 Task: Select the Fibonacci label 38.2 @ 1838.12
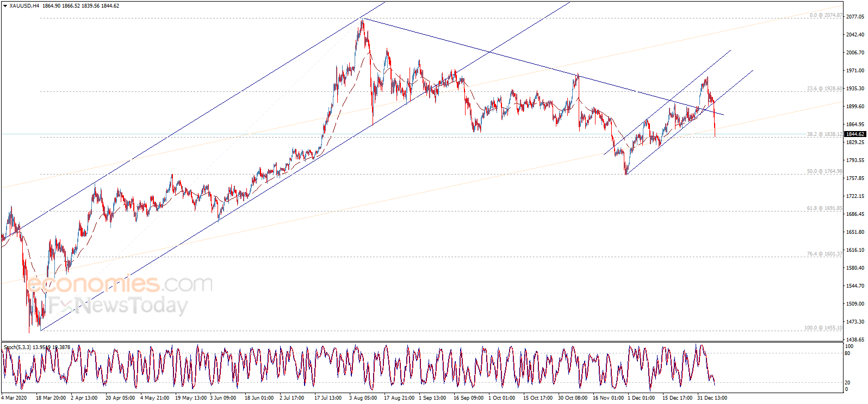824,134
